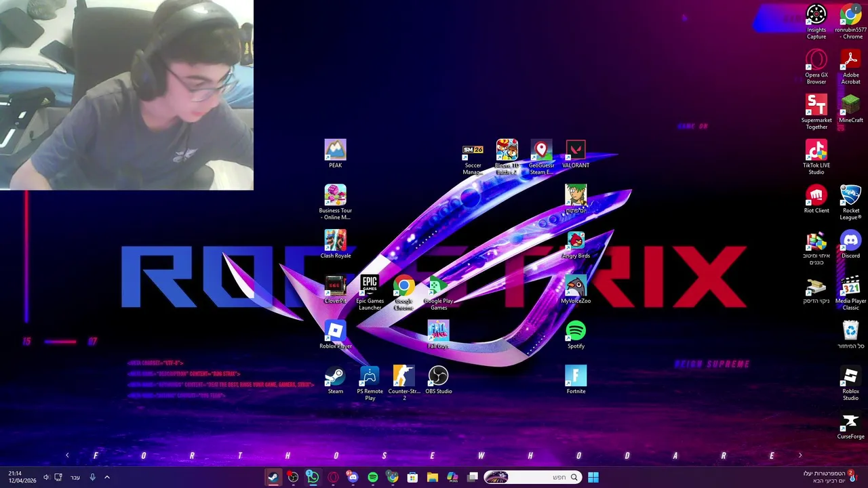The width and height of the screenshot is (868, 488).
Task: Open the CloverPit desktop shortcut
Action: [335, 289]
